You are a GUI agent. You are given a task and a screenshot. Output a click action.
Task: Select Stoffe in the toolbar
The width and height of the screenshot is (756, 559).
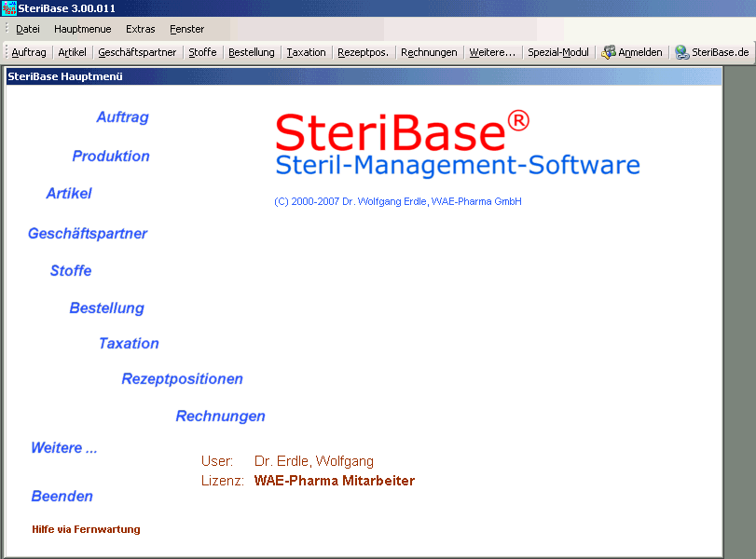pos(202,52)
